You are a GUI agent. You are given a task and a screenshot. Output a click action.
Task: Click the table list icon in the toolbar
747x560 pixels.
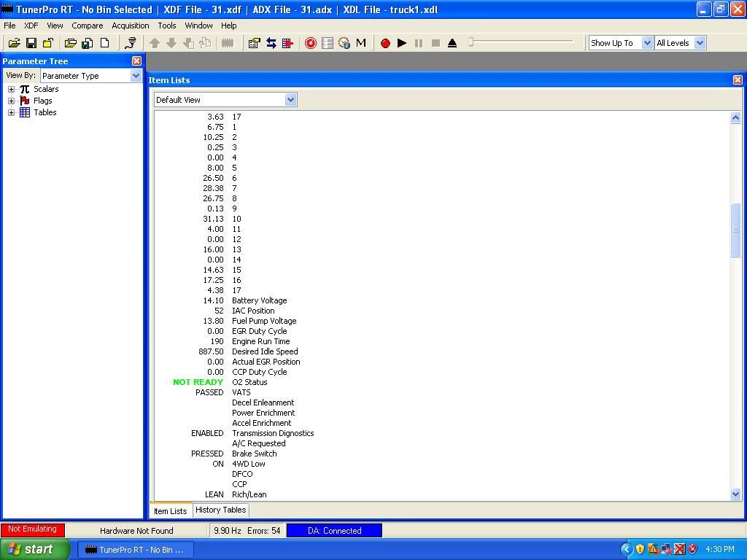(x=328, y=43)
